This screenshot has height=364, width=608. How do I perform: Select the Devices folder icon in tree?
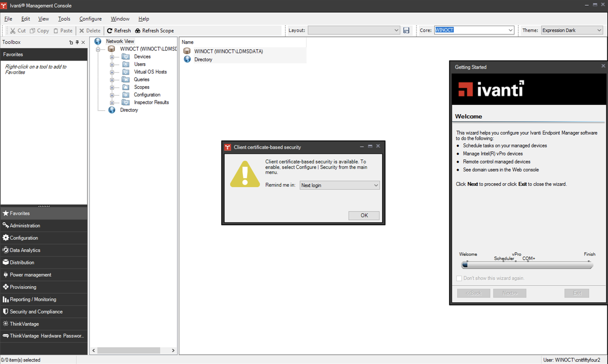(x=126, y=56)
